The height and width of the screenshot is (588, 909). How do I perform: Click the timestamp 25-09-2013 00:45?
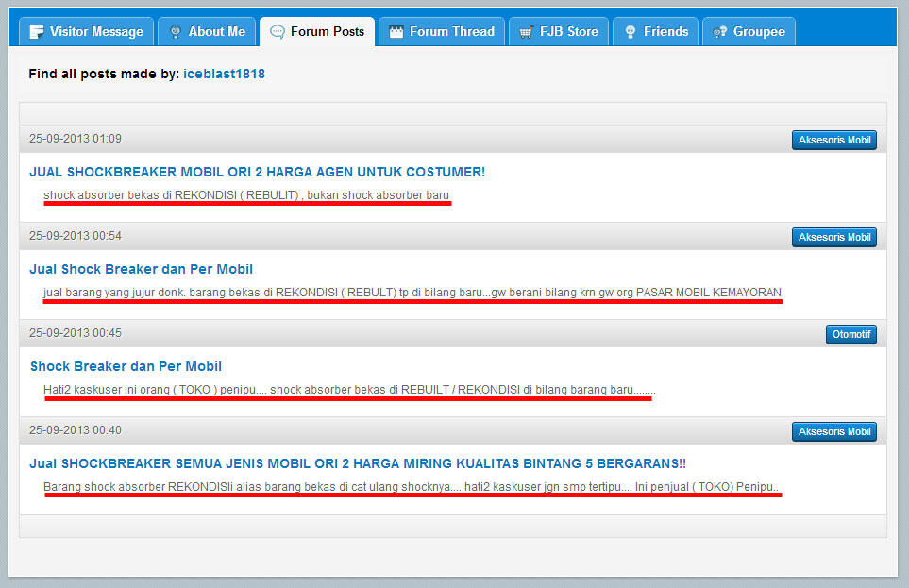point(76,333)
